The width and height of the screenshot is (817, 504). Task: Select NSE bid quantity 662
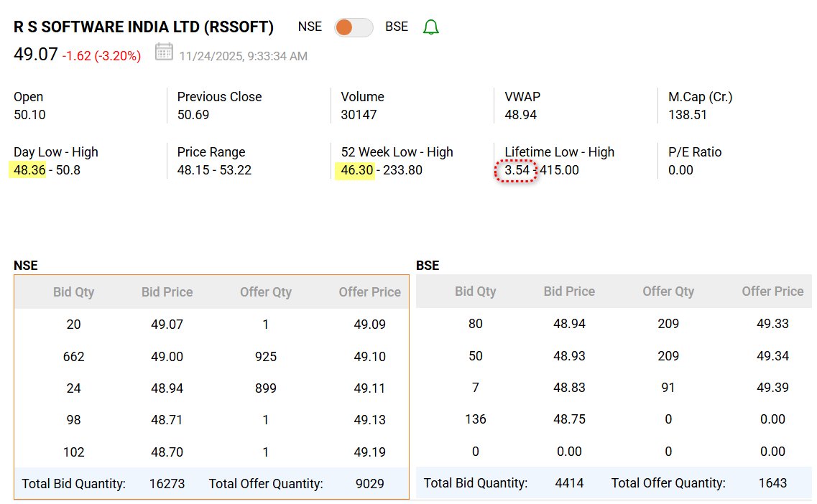[73, 357]
